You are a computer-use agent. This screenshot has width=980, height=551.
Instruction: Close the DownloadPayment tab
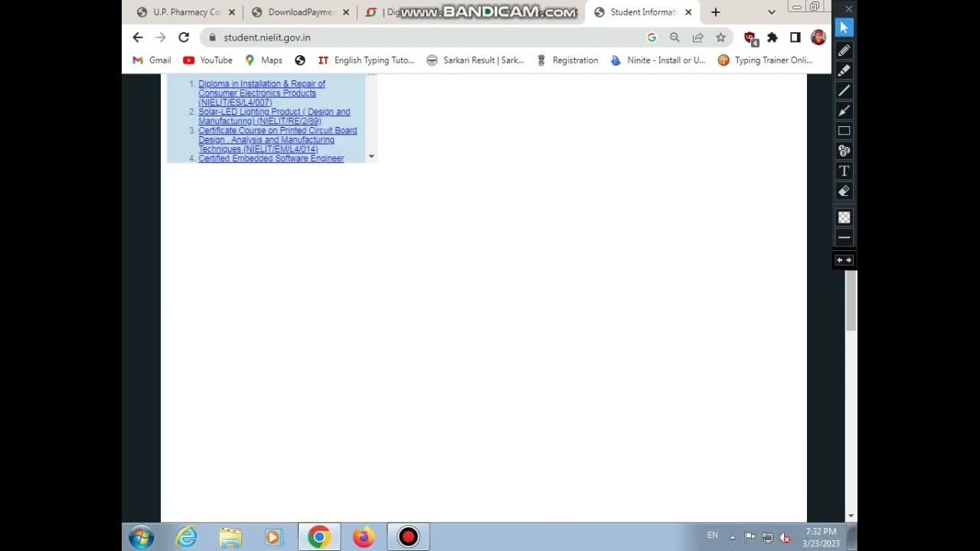(x=346, y=12)
